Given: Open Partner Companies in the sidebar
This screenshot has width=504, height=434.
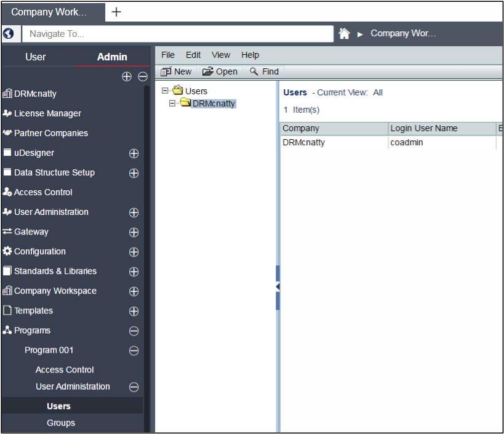Looking at the screenshot, I should click(50, 133).
